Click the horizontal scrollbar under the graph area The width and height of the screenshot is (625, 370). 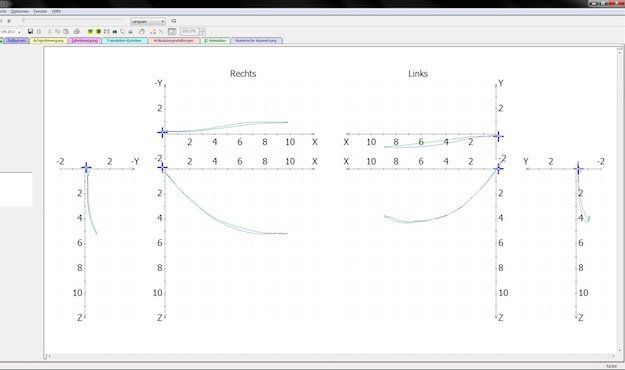(331, 356)
